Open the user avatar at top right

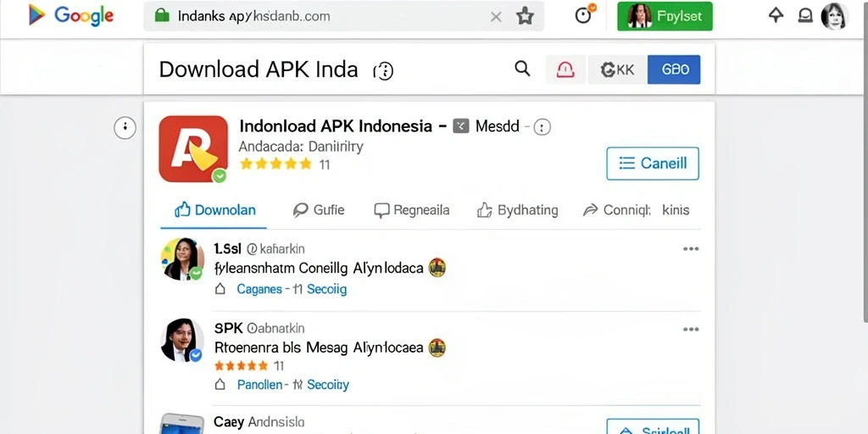click(x=834, y=16)
